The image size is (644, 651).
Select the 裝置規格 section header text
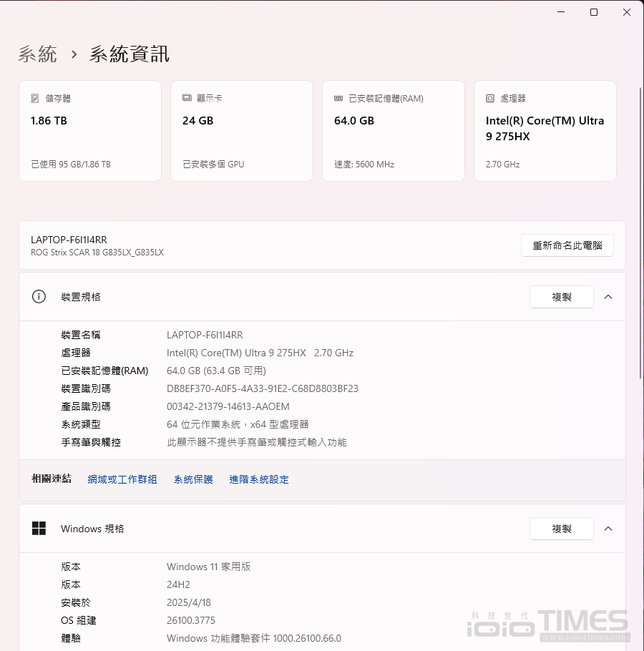(81, 297)
